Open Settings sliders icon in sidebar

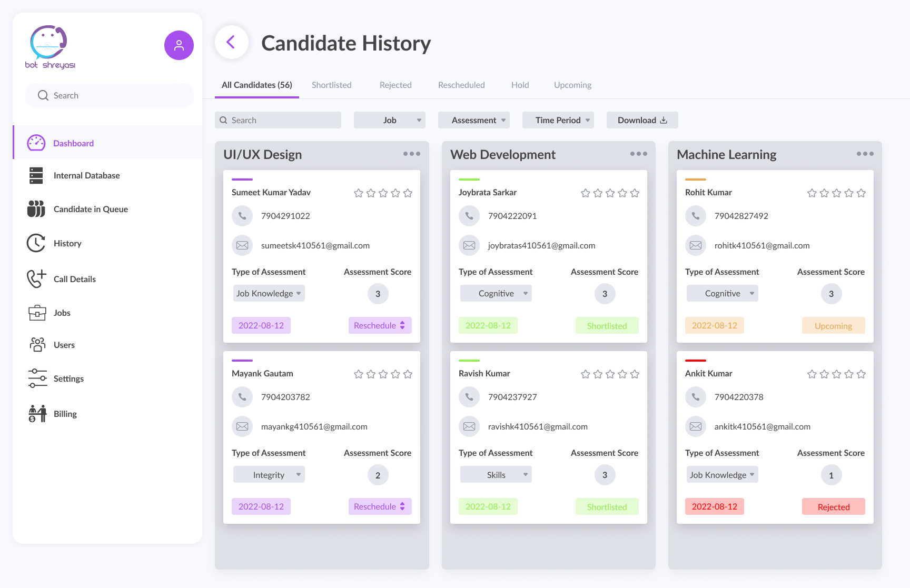(x=37, y=378)
